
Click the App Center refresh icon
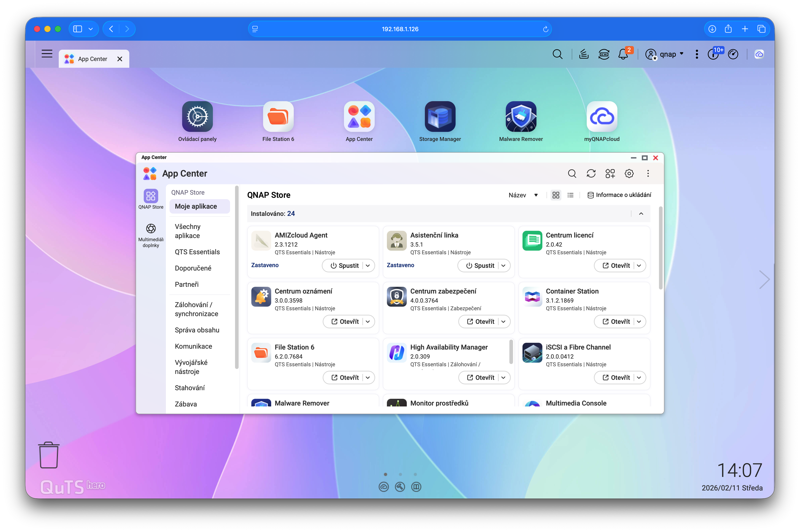(591, 173)
